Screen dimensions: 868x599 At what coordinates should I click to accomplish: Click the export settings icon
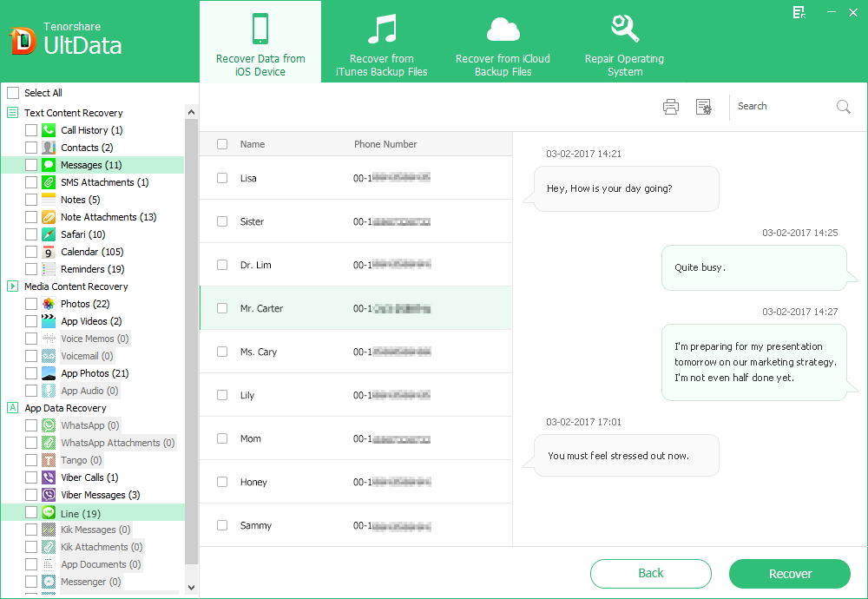[704, 106]
